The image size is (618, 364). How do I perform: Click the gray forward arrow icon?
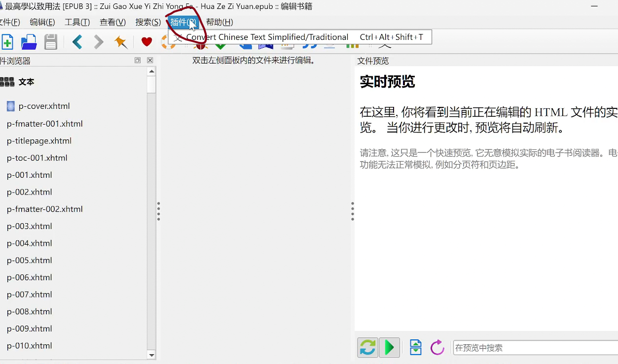click(x=99, y=42)
